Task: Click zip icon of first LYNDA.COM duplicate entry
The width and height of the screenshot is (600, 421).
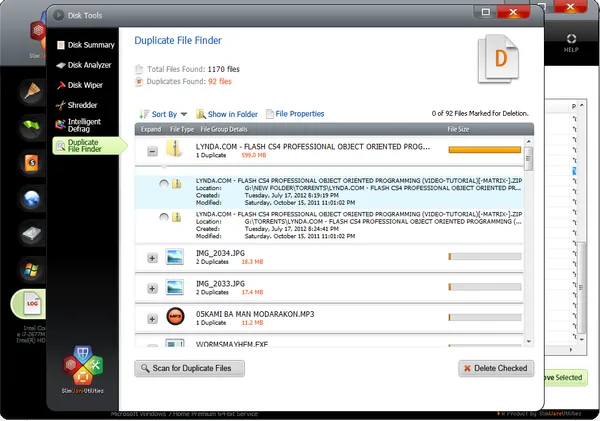Action: point(176,184)
